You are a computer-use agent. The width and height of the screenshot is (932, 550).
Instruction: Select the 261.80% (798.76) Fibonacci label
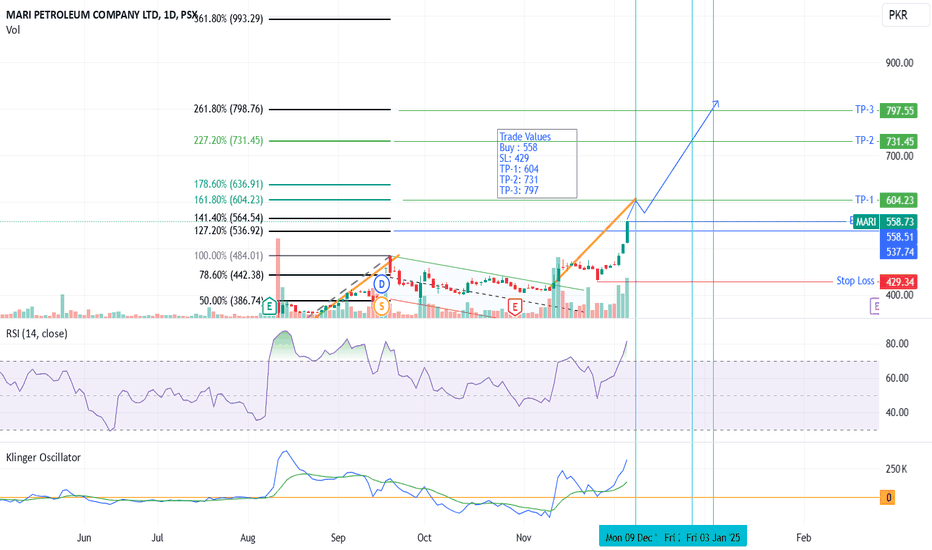point(228,109)
